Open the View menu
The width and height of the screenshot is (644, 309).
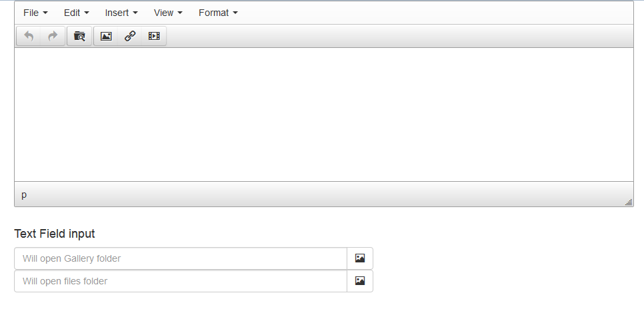pyautogui.click(x=168, y=13)
